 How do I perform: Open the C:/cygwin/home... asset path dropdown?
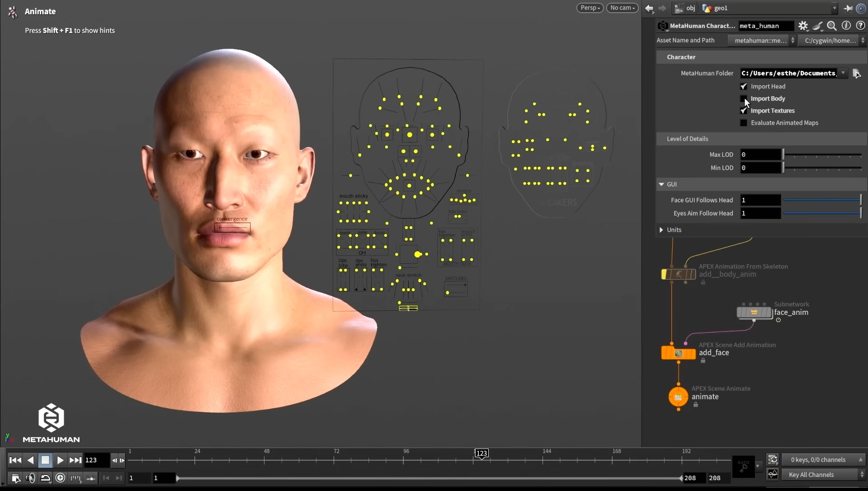pyautogui.click(x=832, y=40)
